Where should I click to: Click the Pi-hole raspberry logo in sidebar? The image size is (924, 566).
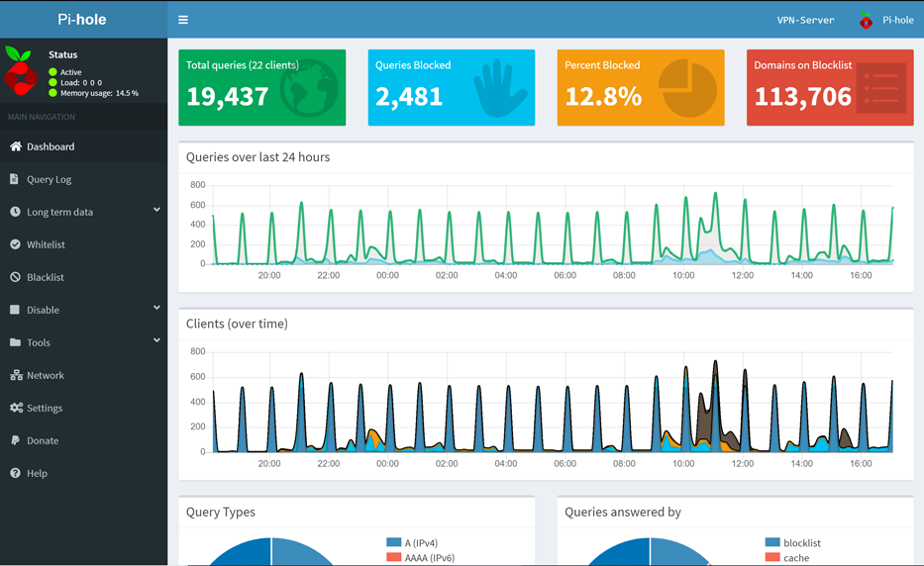pyautogui.click(x=20, y=70)
